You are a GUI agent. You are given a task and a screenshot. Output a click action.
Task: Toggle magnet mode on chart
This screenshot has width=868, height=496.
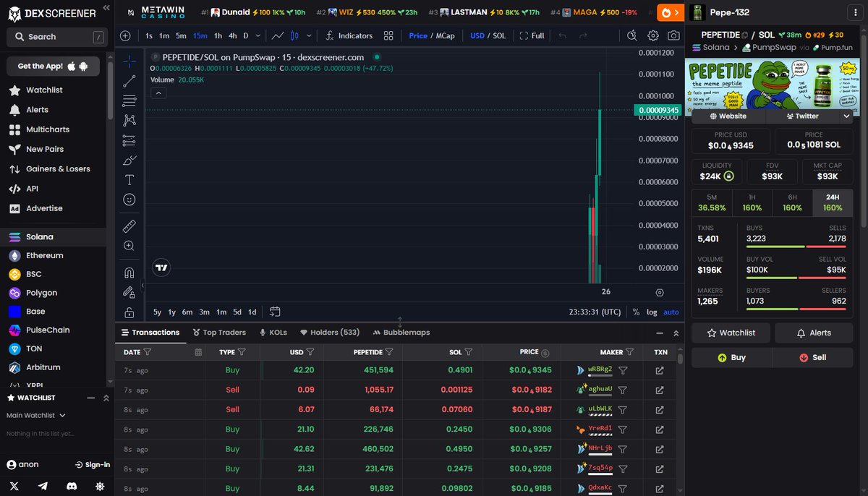coord(129,273)
